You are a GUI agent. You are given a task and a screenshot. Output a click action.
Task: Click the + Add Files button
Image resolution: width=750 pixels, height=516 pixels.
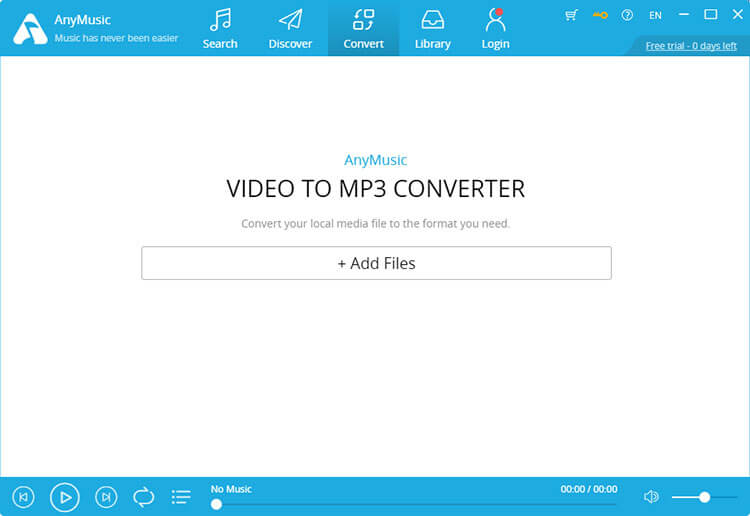(x=376, y=263)
